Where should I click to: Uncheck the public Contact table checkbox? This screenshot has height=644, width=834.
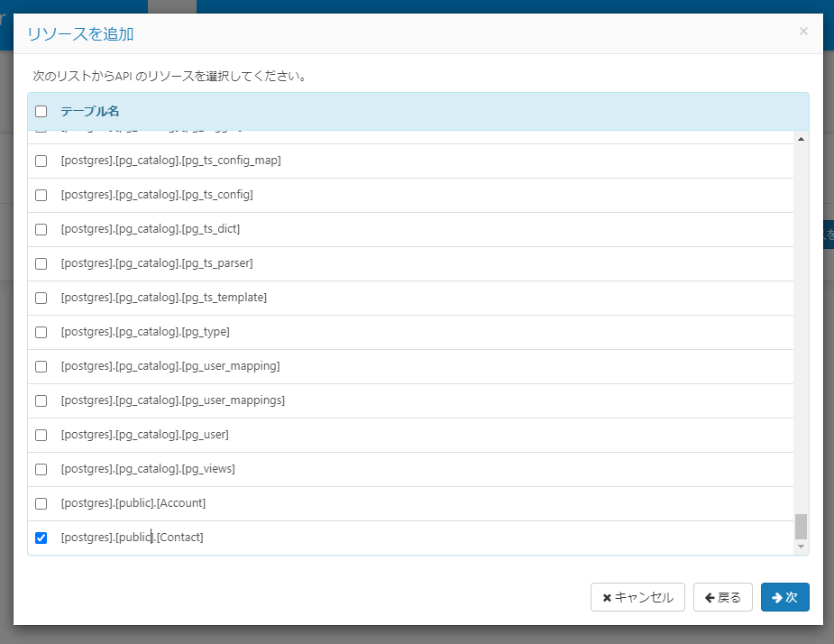[41, 538]
